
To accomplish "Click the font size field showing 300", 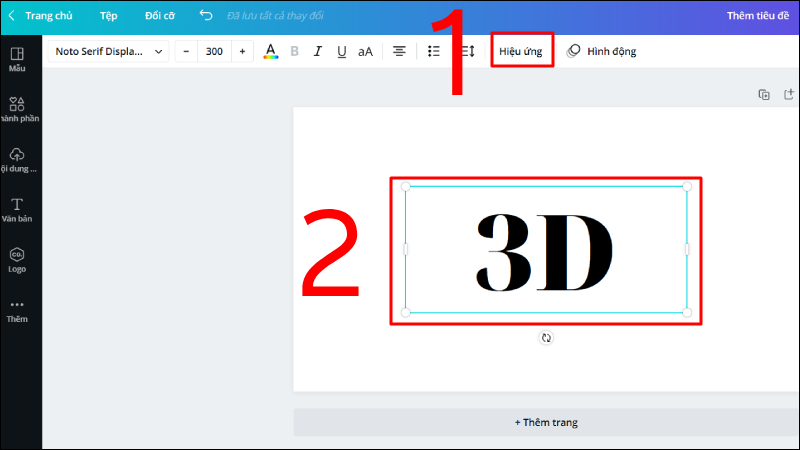I will tap(214, 51).
